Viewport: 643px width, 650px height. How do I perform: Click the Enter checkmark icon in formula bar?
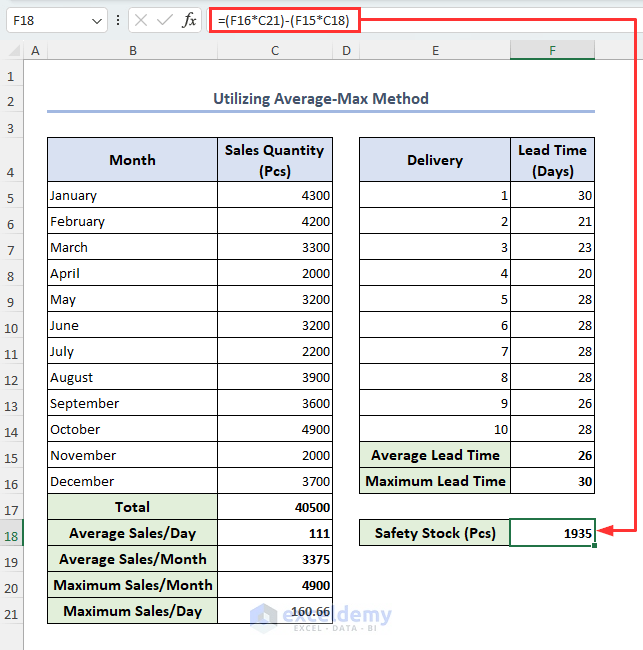[164, 20]
